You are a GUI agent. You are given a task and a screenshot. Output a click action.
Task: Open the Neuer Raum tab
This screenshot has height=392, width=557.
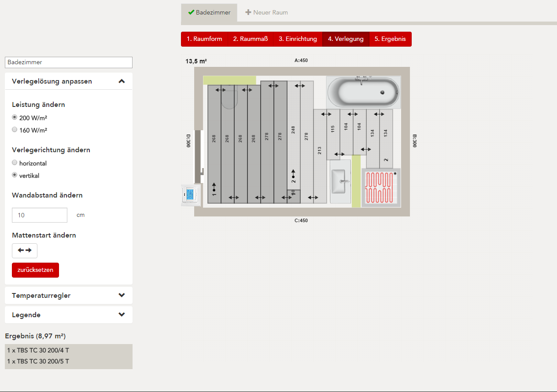266,12
